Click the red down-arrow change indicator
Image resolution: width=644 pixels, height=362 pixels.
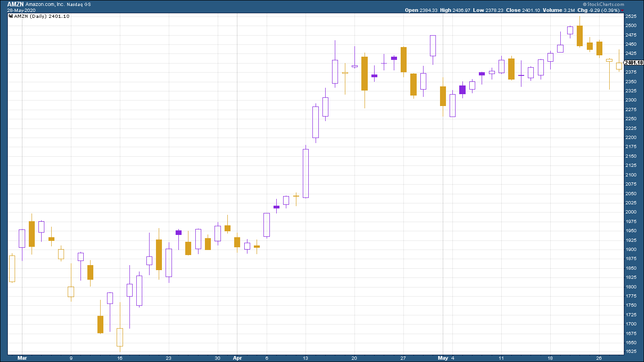[622, 11]
